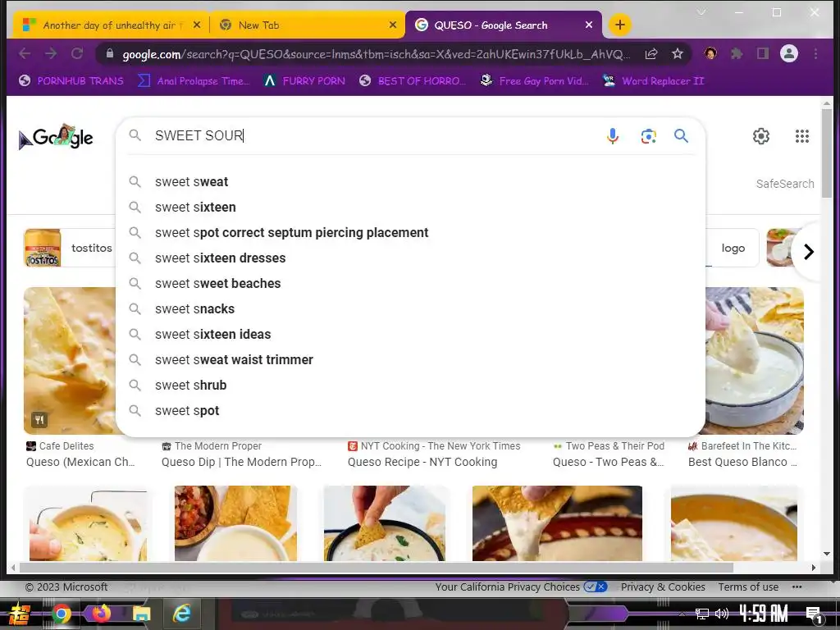Image resolution: width=840 pixels, height=630 pixels.
Task: Open new tab with plus button
Action: tap(620, 25)
